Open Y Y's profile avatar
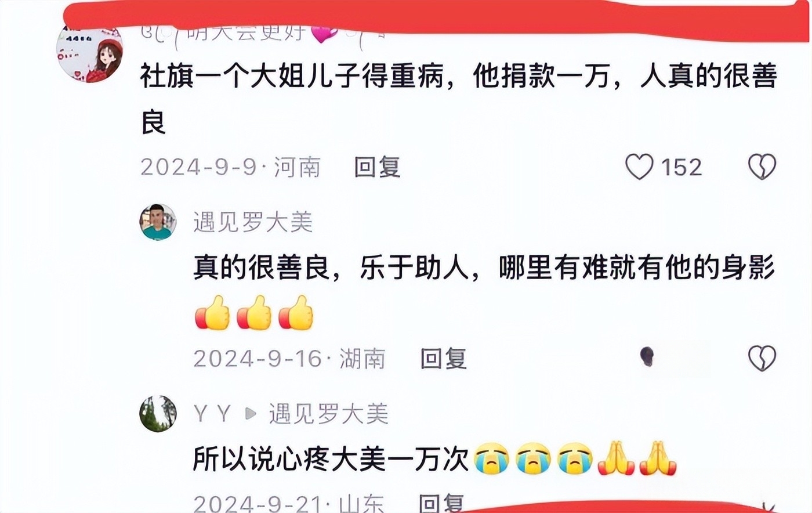Screen dimensions: 812x513 coord(158,413)
